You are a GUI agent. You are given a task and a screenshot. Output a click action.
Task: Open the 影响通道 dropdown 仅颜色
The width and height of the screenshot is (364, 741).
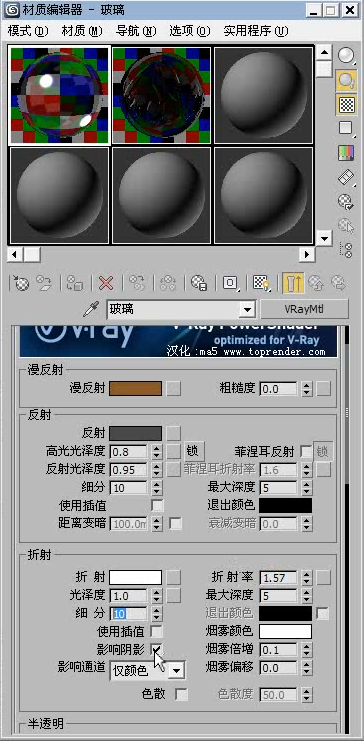176,670
